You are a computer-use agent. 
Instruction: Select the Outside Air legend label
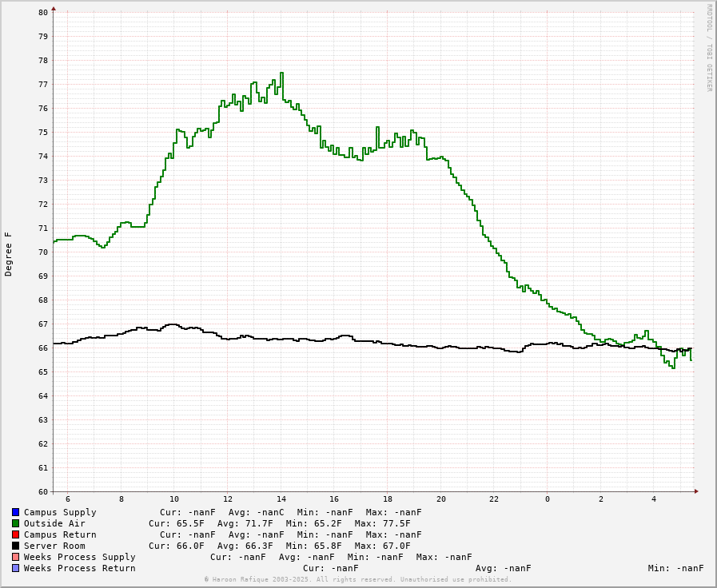tap(54, 523)
